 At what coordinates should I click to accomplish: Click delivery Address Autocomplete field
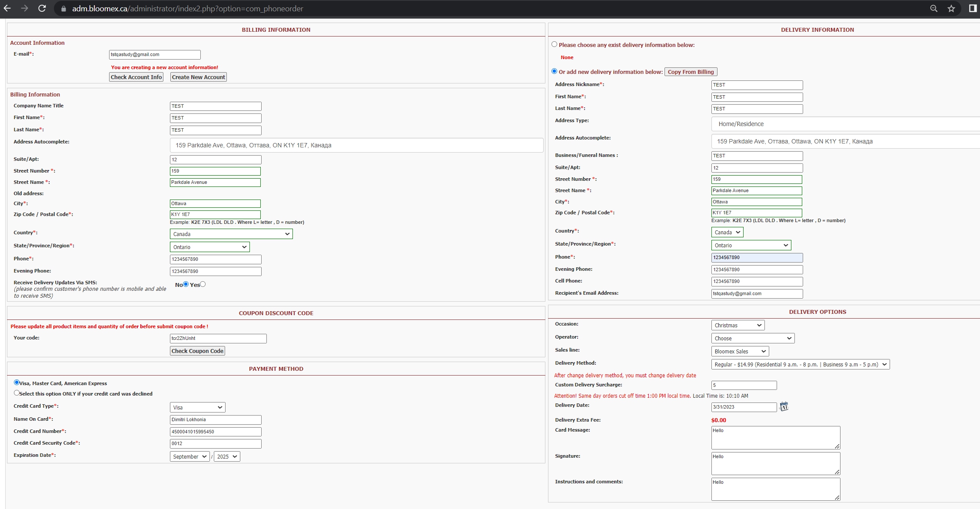[x=845, y=141]
